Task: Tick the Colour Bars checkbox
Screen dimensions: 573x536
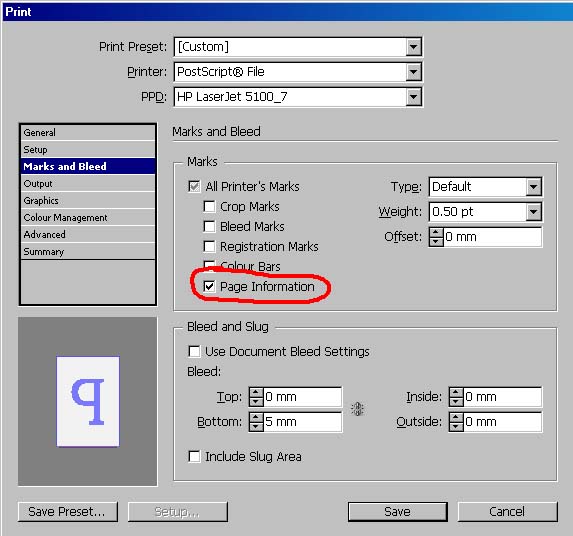Action: coord(209,265)
